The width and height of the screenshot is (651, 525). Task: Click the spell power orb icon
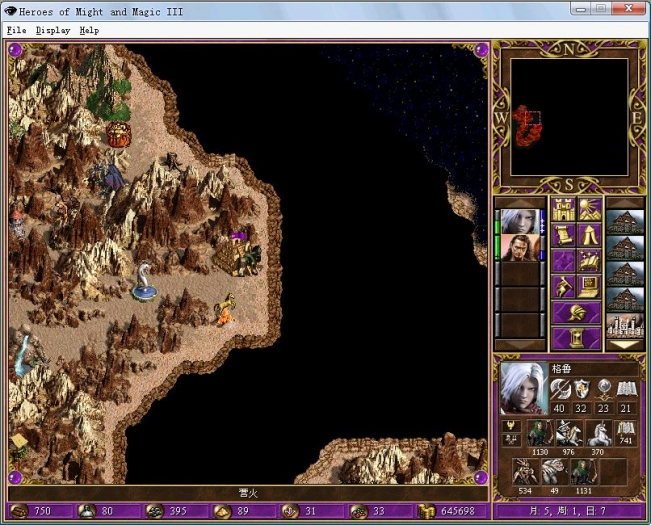[x=603, y=389]
